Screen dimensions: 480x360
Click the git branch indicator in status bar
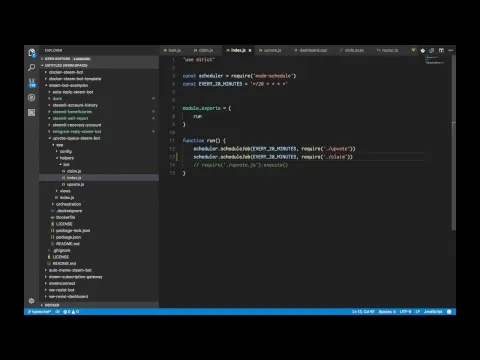[39, 312]
